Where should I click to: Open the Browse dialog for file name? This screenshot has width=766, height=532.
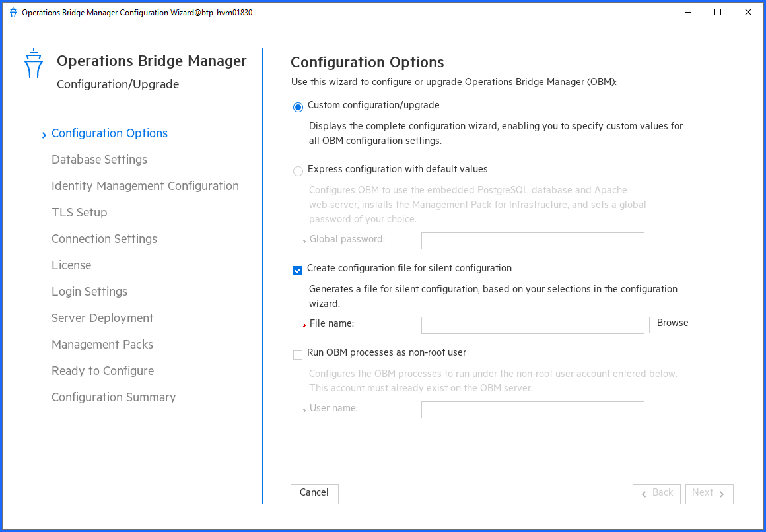[673, 324]
